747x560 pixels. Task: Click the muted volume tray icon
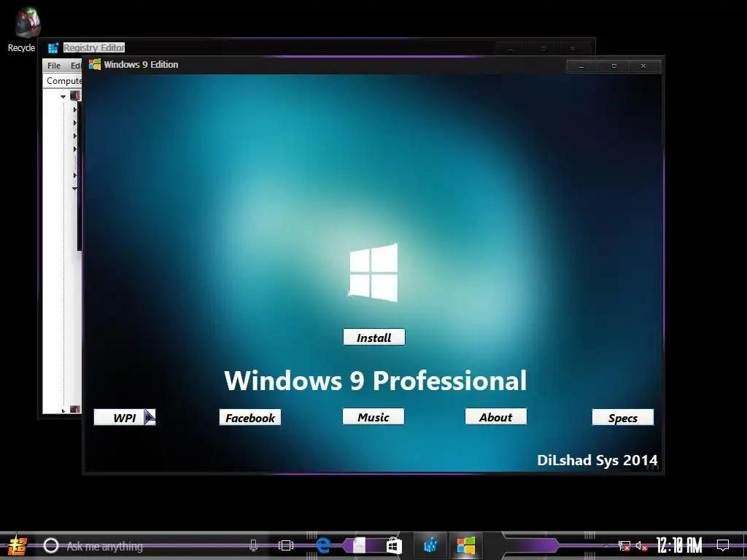(642, 545)
